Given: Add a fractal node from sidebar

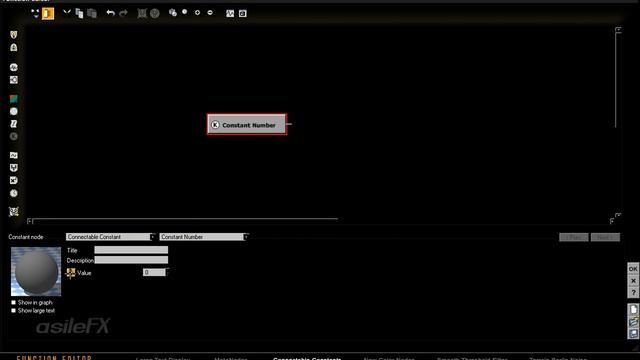Looking at the screenshot, I should tap(13, 80).
